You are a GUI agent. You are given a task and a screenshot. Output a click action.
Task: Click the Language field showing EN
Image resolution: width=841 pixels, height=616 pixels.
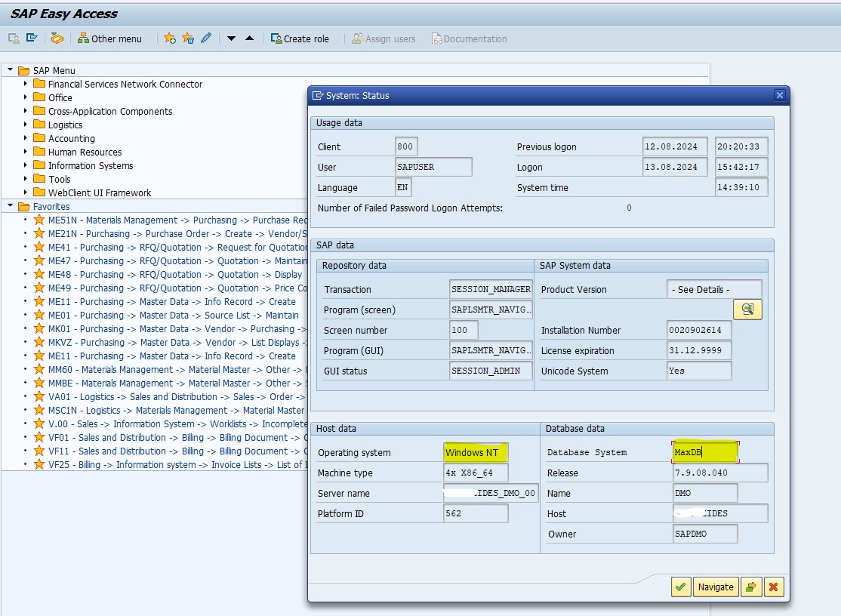[x=403, y=187]
